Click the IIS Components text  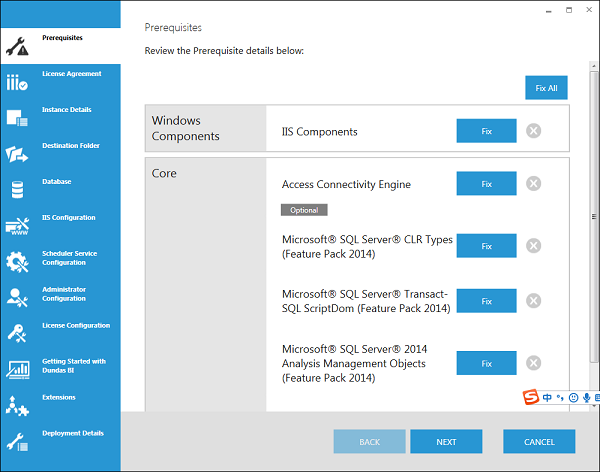coord(320,132)
